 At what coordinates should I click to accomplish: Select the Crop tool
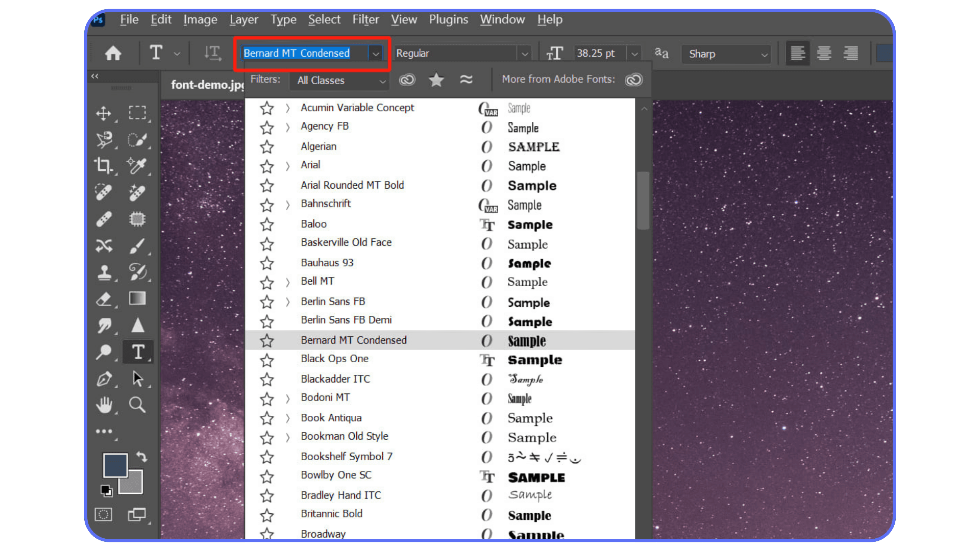pos(105,166)
